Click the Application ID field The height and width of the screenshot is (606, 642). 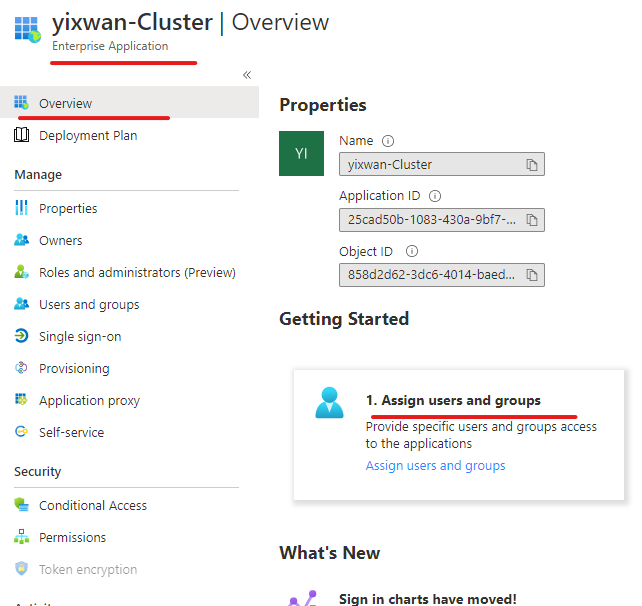coord(442,220)
